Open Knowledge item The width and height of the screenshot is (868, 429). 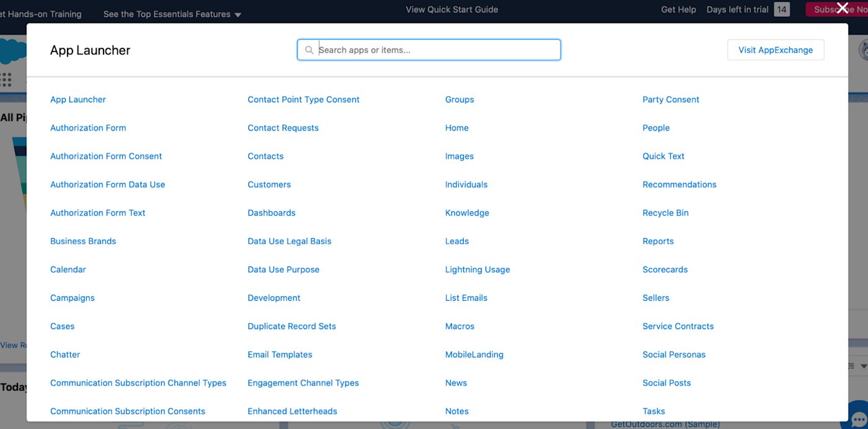point(467,213)
